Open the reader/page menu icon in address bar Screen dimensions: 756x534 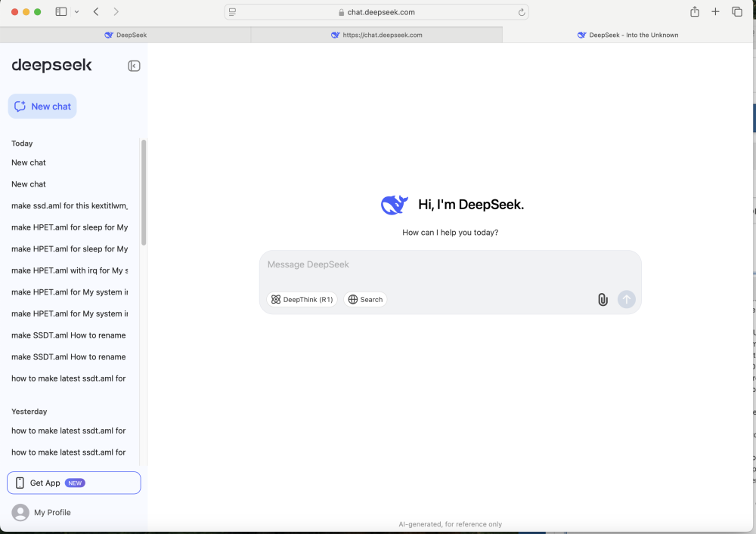232,12
